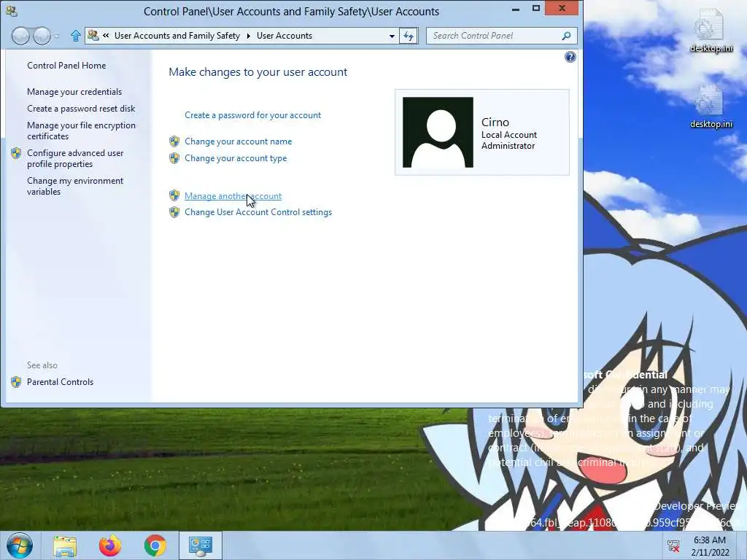Open the address bar history dropdown
The image size is (747, 560).
pyautogui.click(x=392, y=36)
